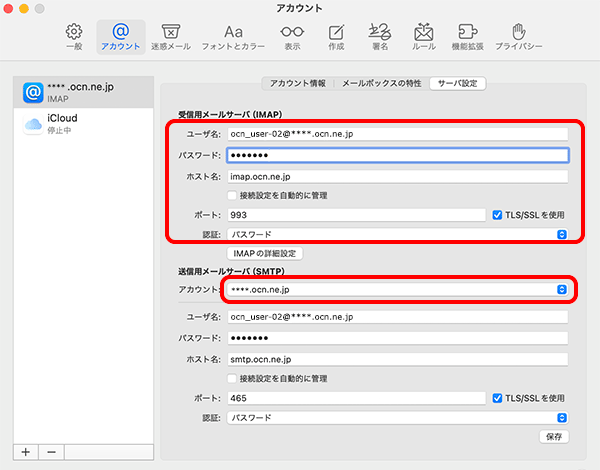Click the IMAP port 993 field
This screenshot has width=600, height=470.
click(x=356, y=215)
